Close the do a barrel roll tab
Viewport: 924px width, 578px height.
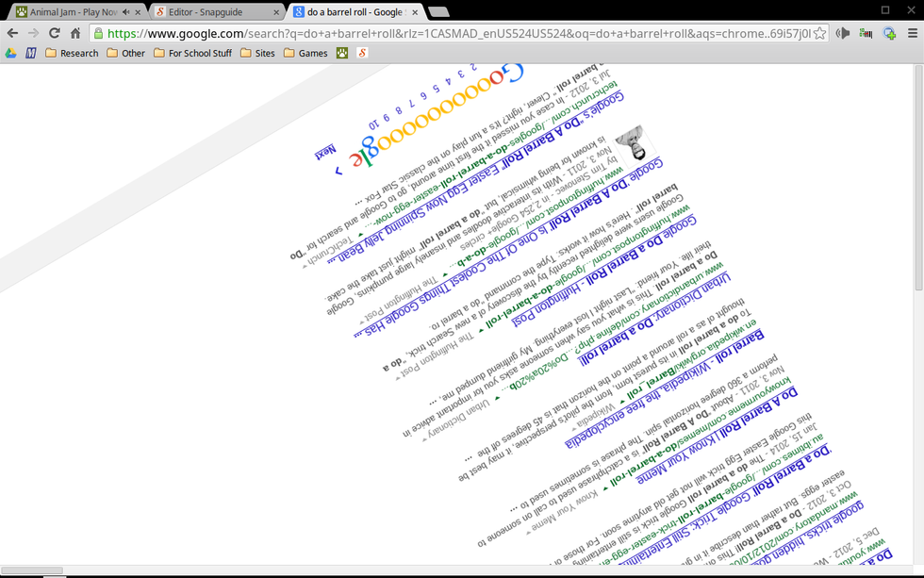click(x=414, y=12)
